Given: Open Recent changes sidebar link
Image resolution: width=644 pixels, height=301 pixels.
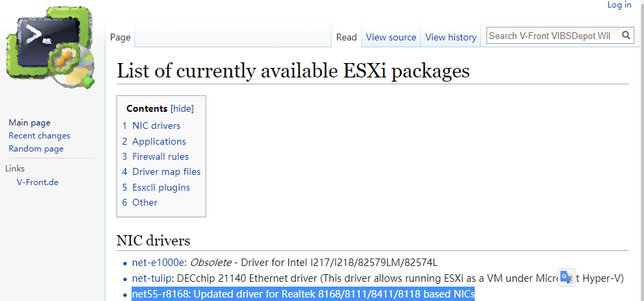Looking at the screenshot, I should [x=40, y=136].
